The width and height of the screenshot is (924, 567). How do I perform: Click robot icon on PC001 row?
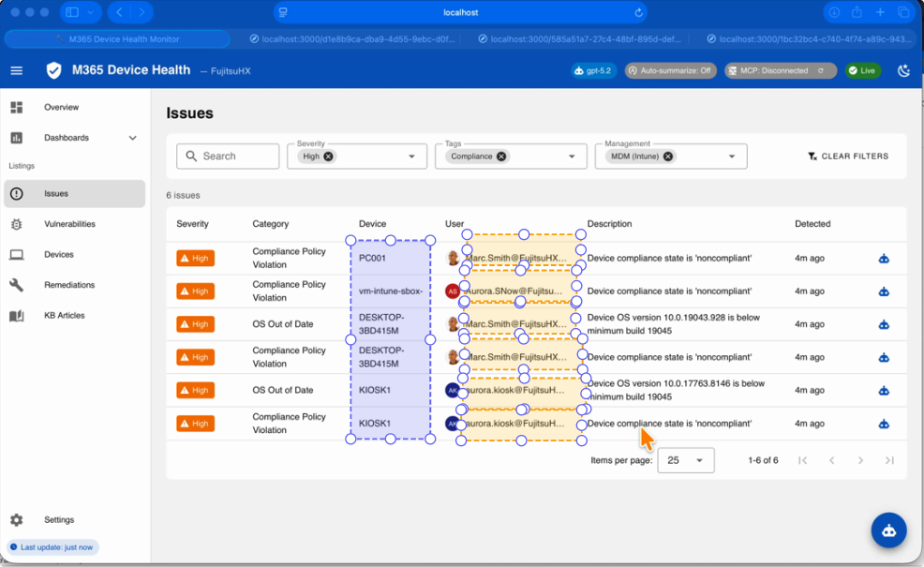click(x=883, y=259)
